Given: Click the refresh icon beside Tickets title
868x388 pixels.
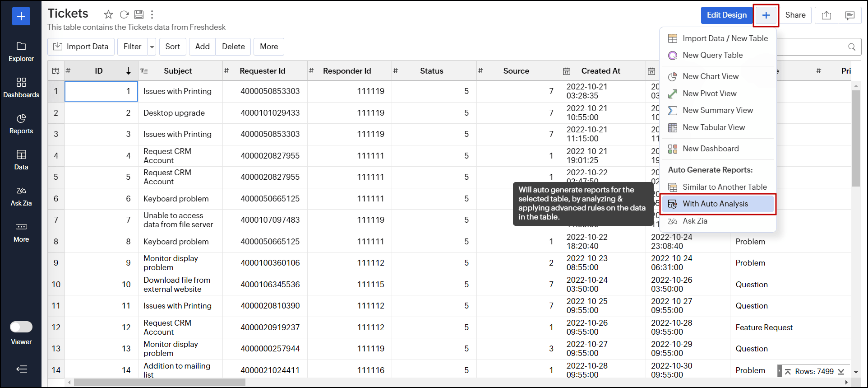Looking at the screenshot, I should [x=124, y=14].
